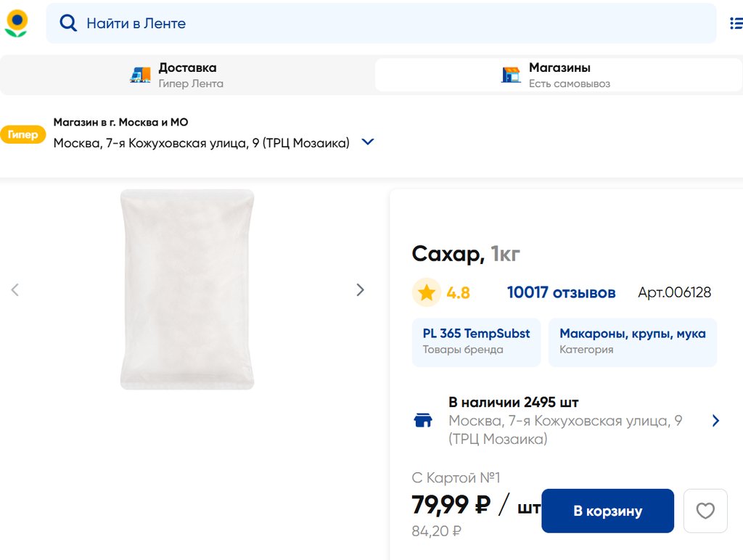This screenshot has width=743, height=560.
Task: Switch to the Доставка tab
Action: click(x=187, y=75)
